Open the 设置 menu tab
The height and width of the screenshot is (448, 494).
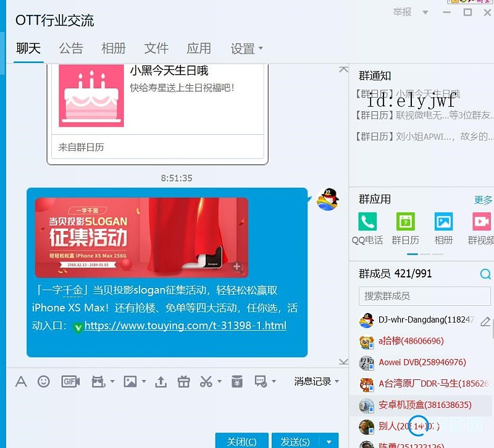click(246, 49)
